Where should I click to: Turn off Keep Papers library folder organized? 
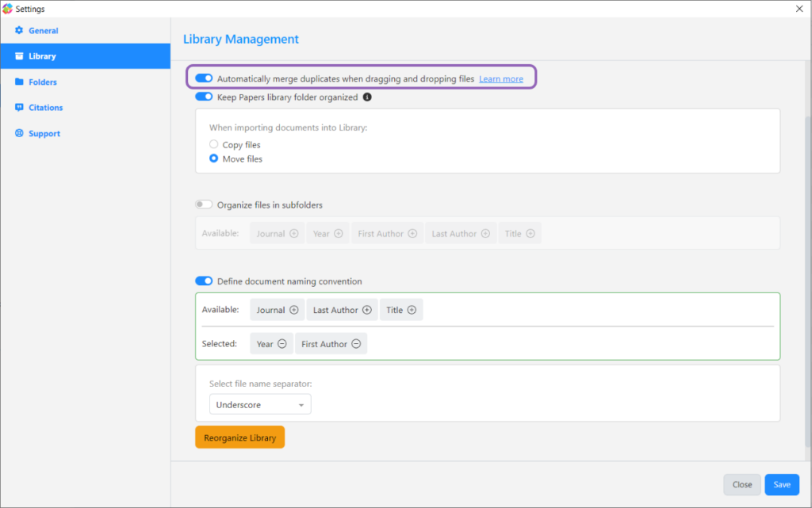[204, 96]
